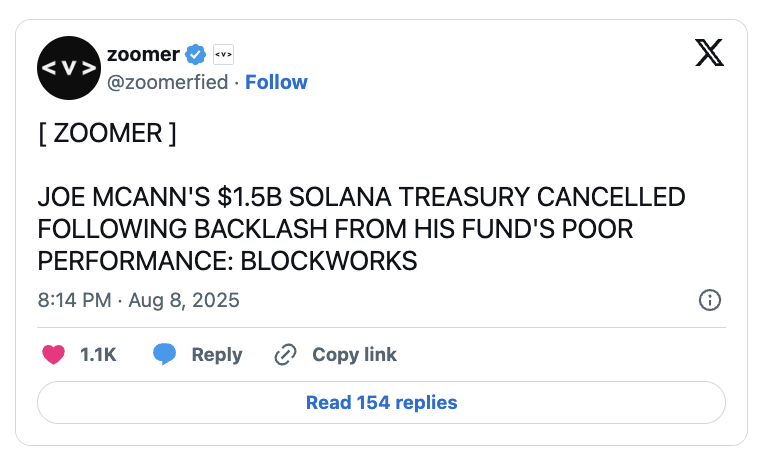764x466 pixels.
Task: Click the small <v> affiliate badge
Action: point(224,54)
